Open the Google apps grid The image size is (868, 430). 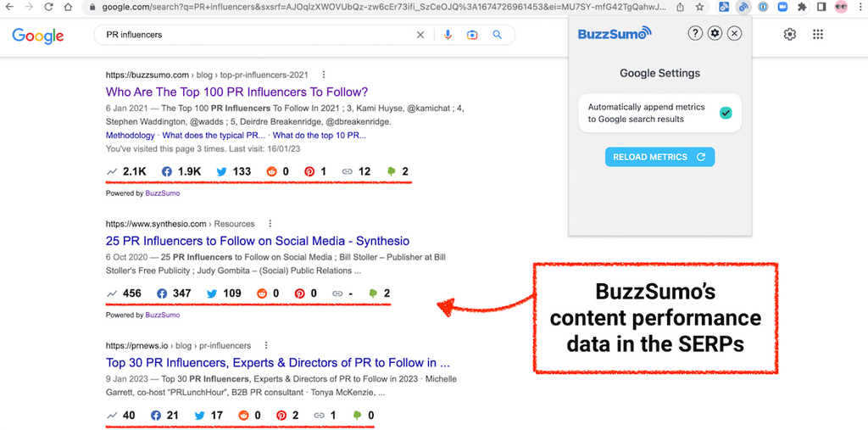(818, 35)
